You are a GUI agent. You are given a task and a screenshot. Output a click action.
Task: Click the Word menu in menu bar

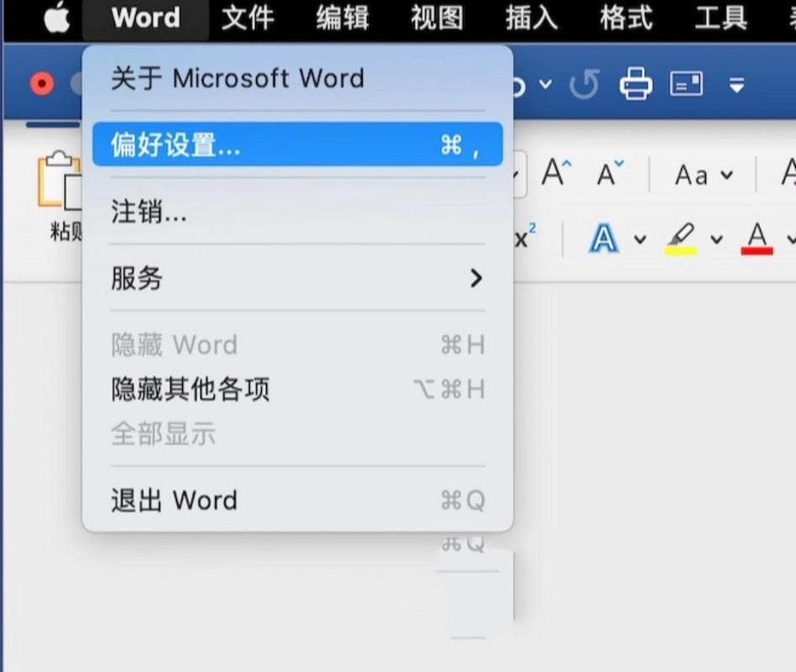point(146,18)
